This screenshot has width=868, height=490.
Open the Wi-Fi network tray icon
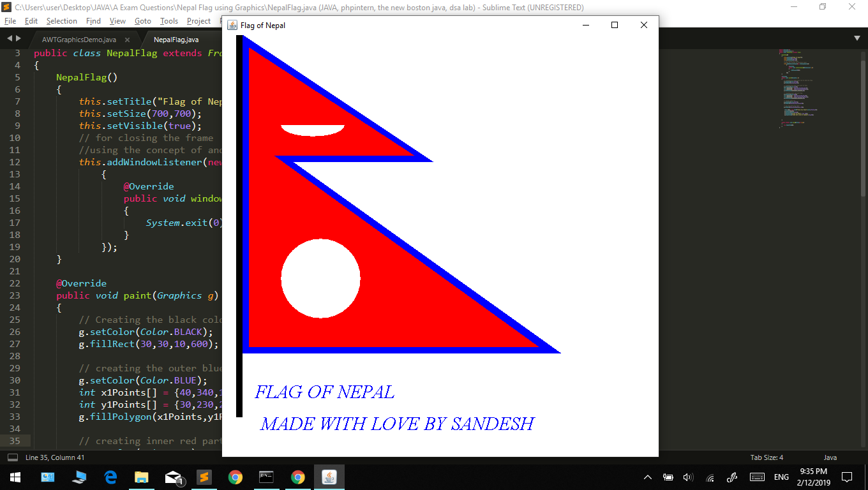click(710, 477)
